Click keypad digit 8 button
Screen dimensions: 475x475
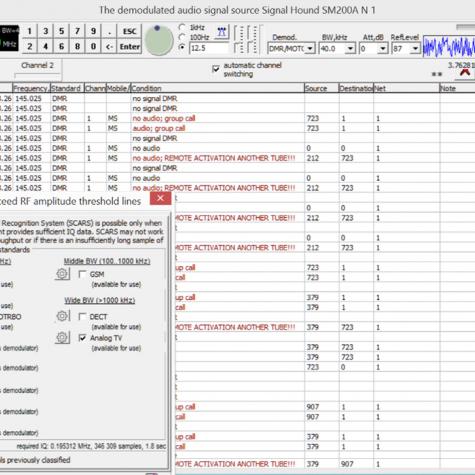click(x=78, y=46)
